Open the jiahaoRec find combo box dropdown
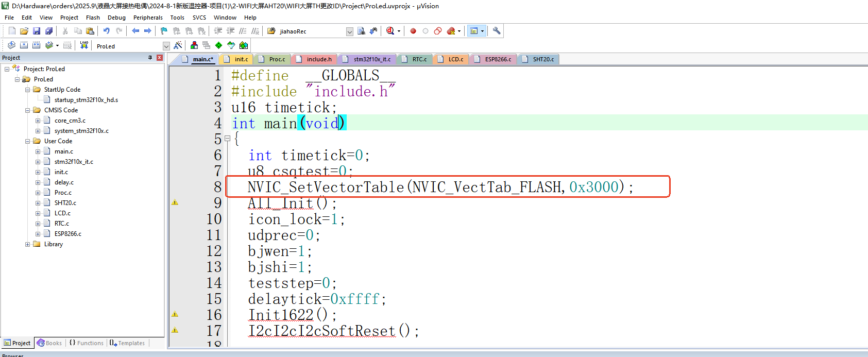Screen dimensions: 868x357 (350, 31)
